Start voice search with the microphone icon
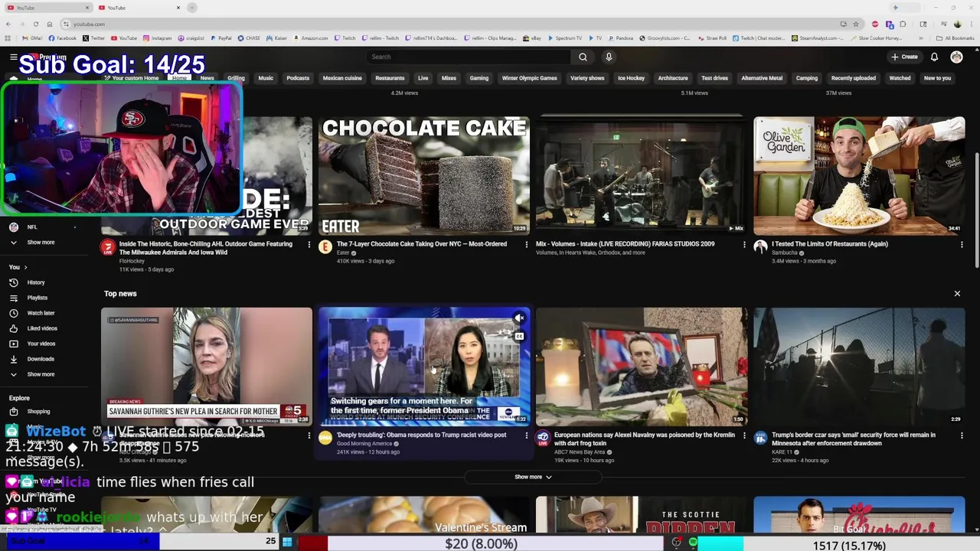Viewport: 980px width, 551px height. tap(609, 57)
